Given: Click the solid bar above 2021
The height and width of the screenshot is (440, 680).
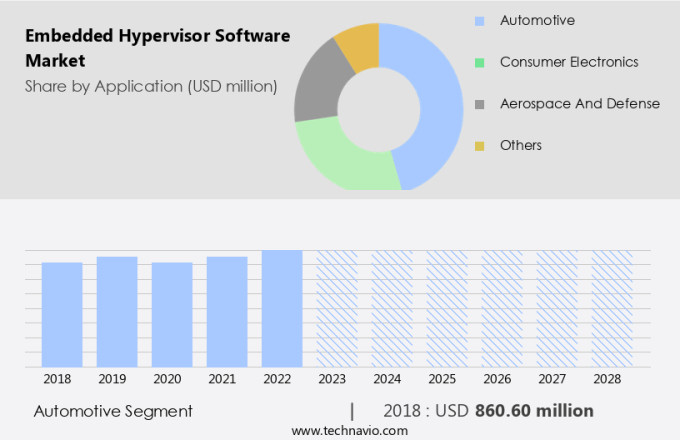Looking at the screenshot, I should pos(227,311).
